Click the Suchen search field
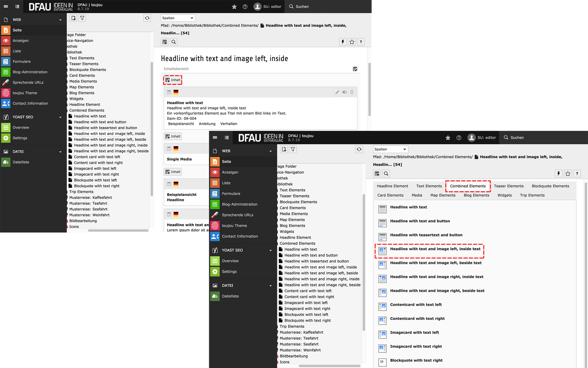This screenshot has width=588, height=368. click(x=302, y=6)
